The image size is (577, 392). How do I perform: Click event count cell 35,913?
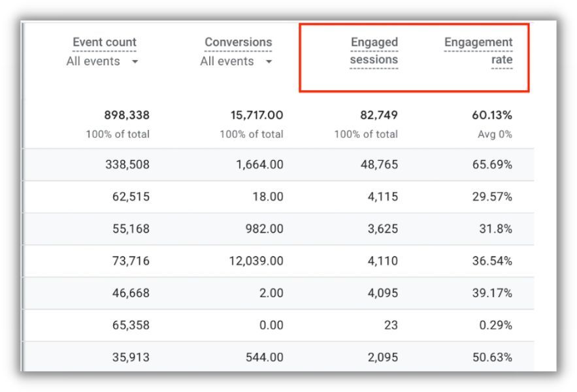[131, 357]
